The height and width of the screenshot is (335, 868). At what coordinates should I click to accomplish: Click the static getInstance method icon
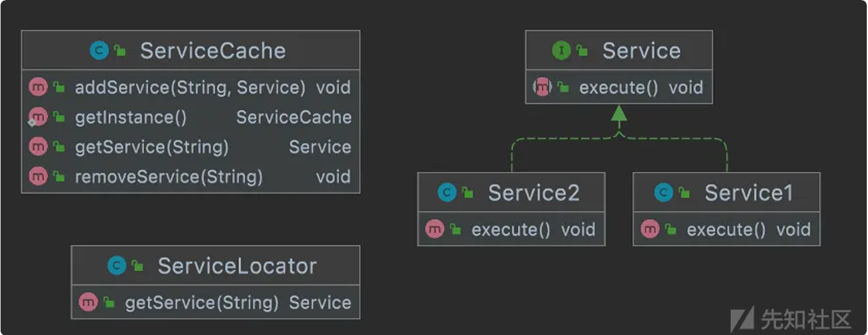point(38,117)
